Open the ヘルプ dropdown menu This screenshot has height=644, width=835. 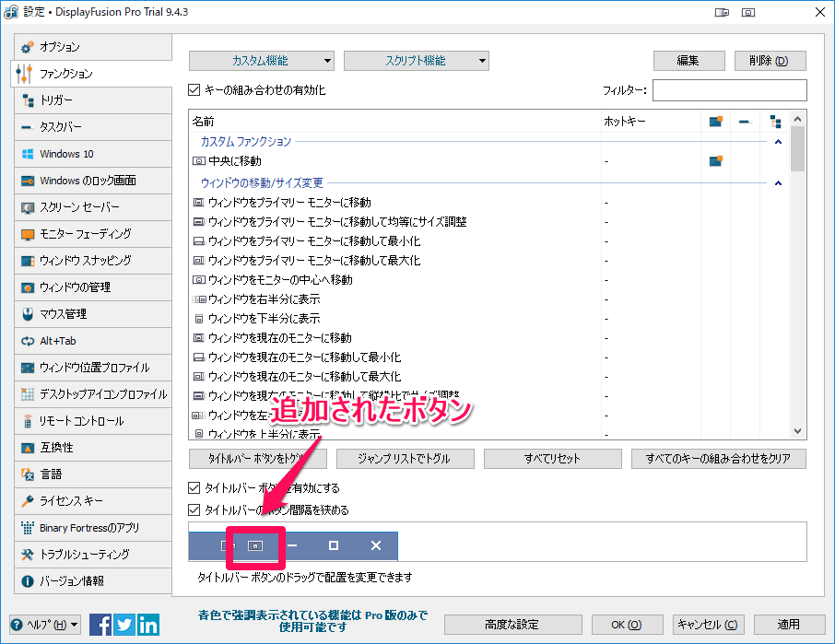(x=45, y=625)
